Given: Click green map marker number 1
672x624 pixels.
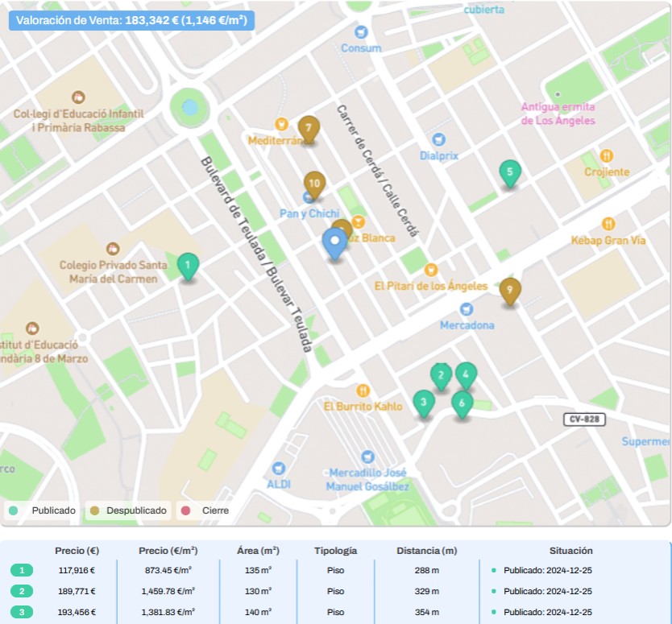Looking at the screenshot, I should pos(188,265).
